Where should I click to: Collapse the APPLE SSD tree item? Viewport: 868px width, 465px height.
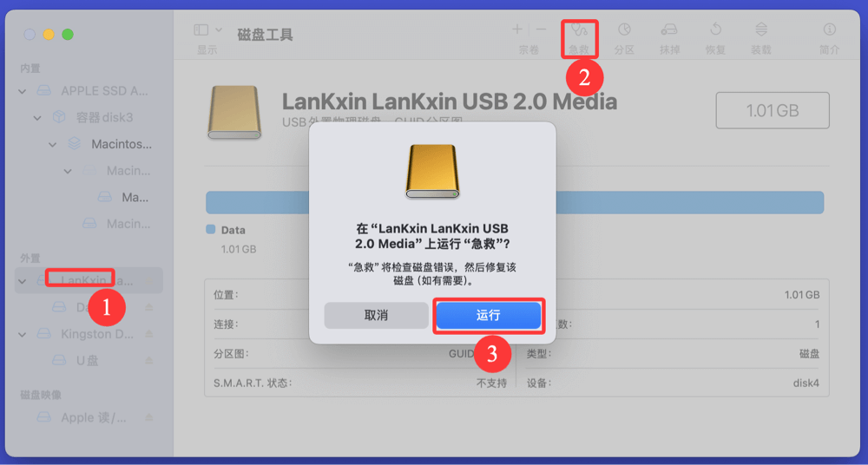click(x=23, y=91)
